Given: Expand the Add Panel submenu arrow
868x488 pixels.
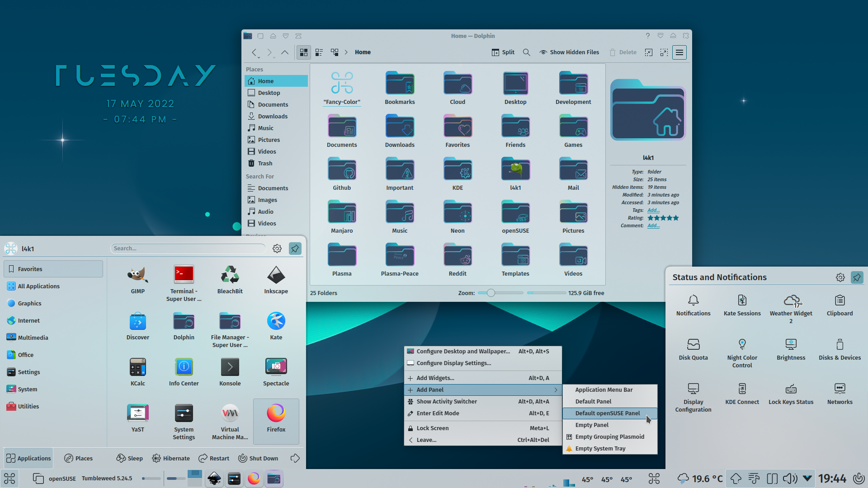Looking at the screenshot, I should coord(556,390).
